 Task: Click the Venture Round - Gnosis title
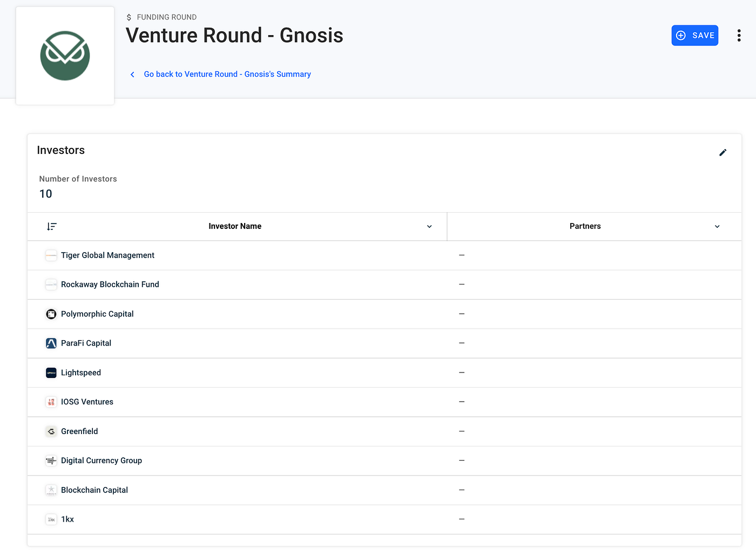tap(234, 36)
